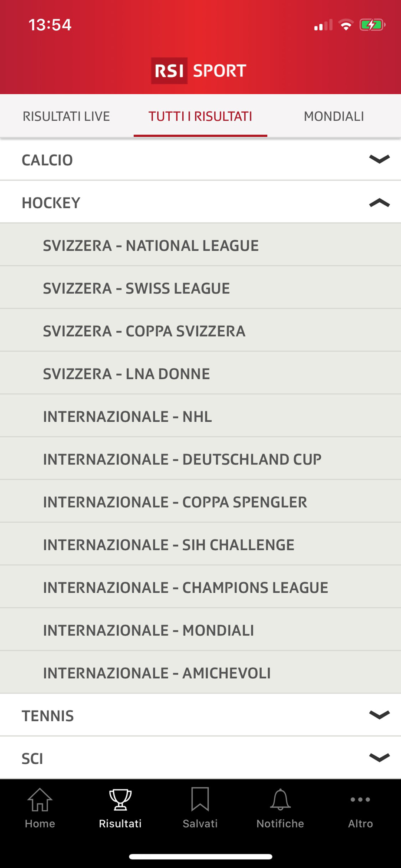Screen dimensions: 401x868
Task: Expand the Tennis section chevron
Action: pyautogui.click(x=379, y=715)
